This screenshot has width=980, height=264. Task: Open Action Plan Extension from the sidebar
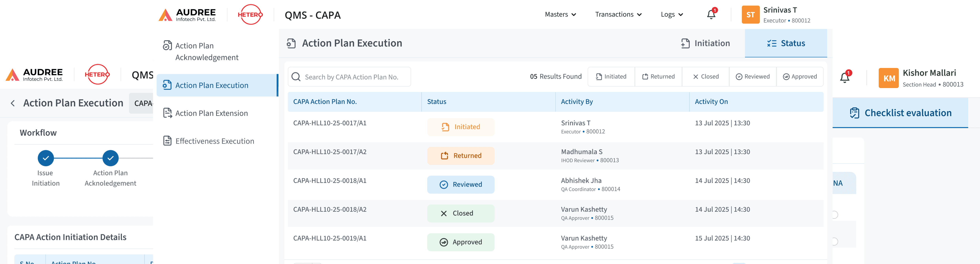pyautogui.click(x=167, y=113)
